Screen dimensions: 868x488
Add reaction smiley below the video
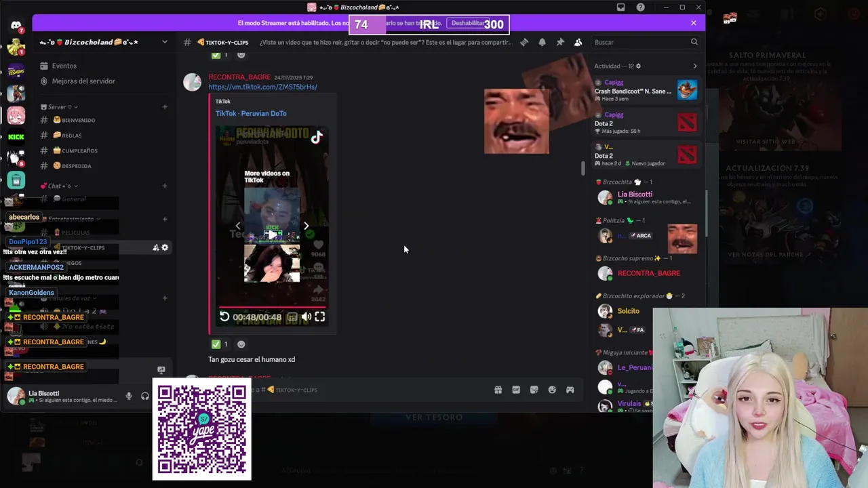241,344
